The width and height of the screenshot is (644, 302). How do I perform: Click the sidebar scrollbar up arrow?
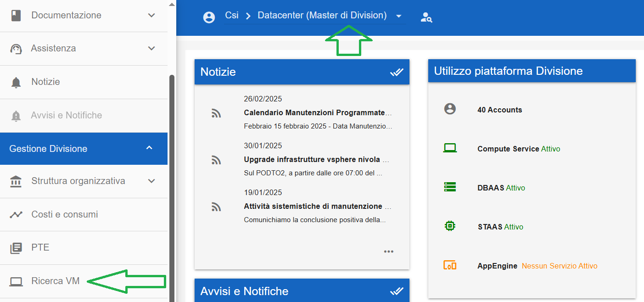(172, 4)
